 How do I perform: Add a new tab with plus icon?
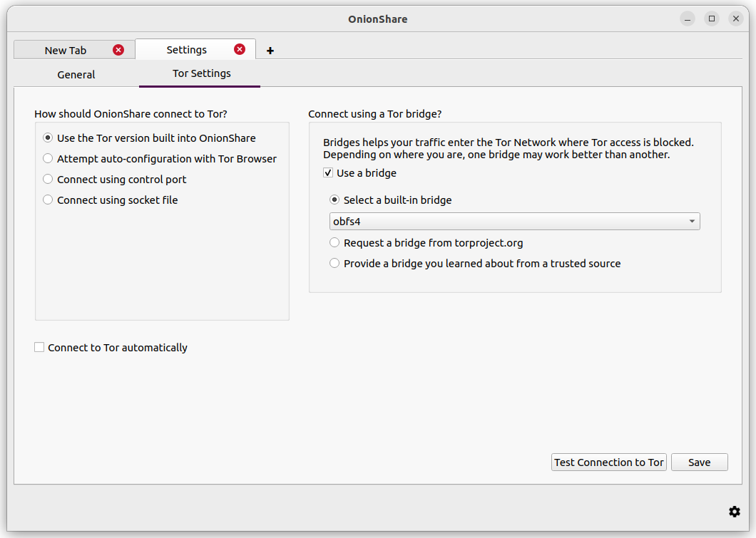[270, 51]
